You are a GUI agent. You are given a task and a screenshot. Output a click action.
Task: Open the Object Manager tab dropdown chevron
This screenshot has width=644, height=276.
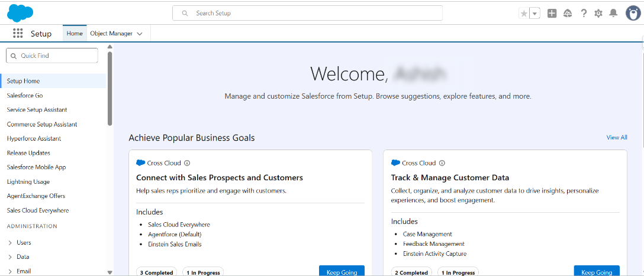(140, 34)
